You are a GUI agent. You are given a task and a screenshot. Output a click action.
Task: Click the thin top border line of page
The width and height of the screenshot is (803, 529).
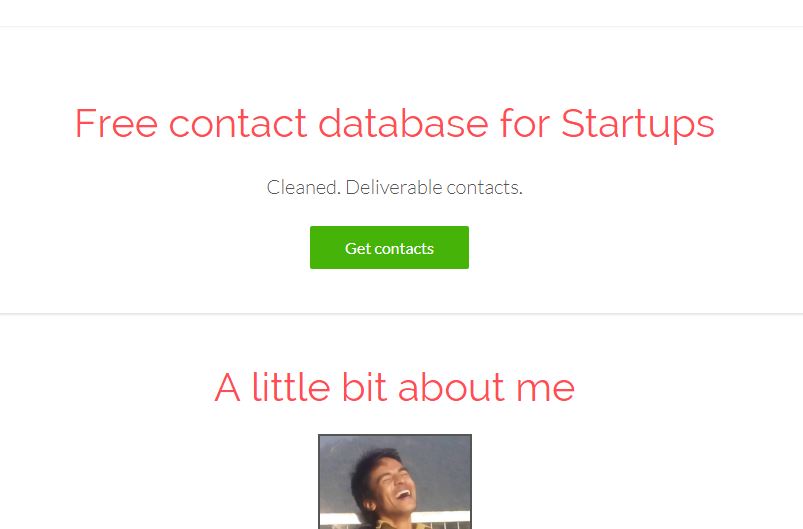401,27
